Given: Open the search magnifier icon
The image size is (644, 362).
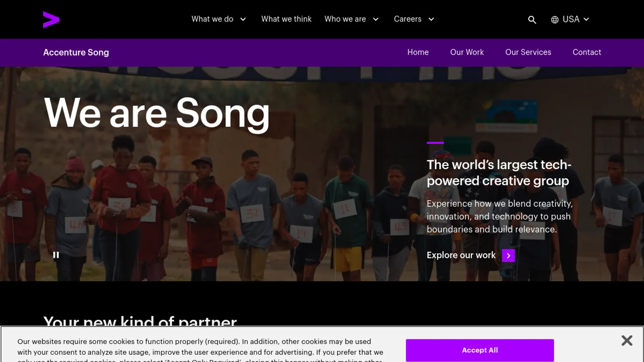Looking at the screenshot, I should click(x=532, y=20).
